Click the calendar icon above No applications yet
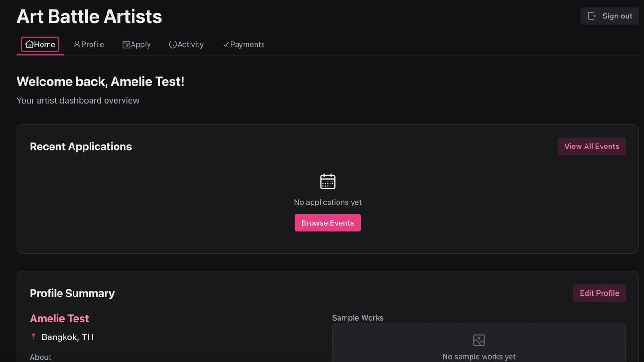This screenshot has height=362, width=644. (x=328, y=181)
